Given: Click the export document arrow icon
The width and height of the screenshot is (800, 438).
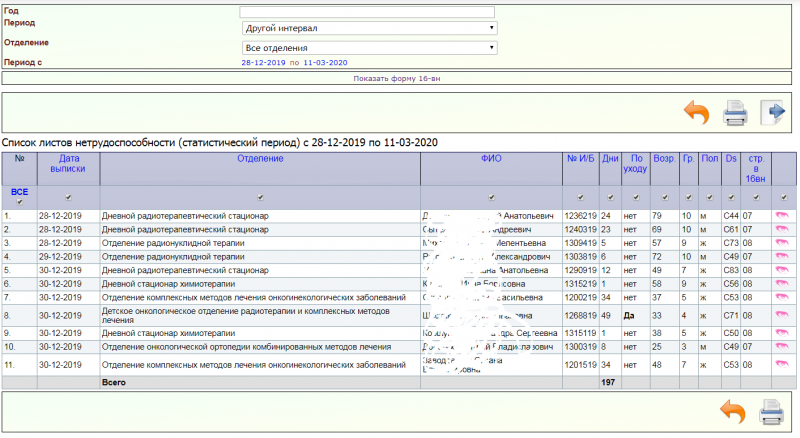Looking at the screenshot, I should [x=773, y=112].
